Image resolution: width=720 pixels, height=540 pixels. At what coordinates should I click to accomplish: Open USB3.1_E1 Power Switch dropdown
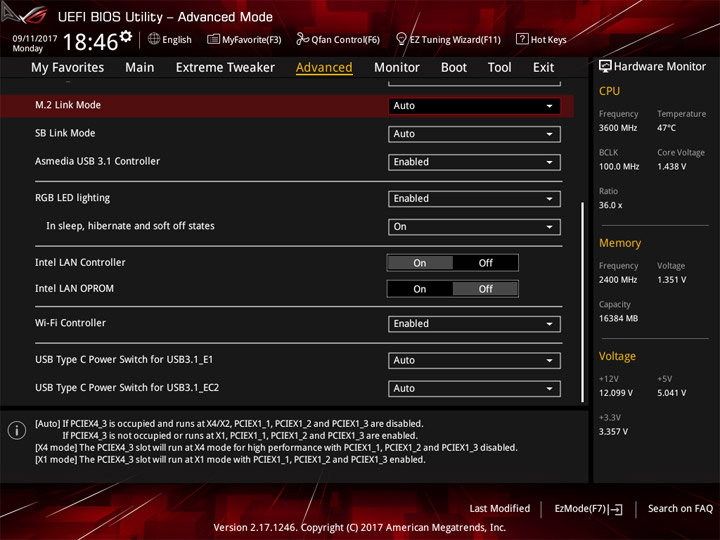point(474,360)
